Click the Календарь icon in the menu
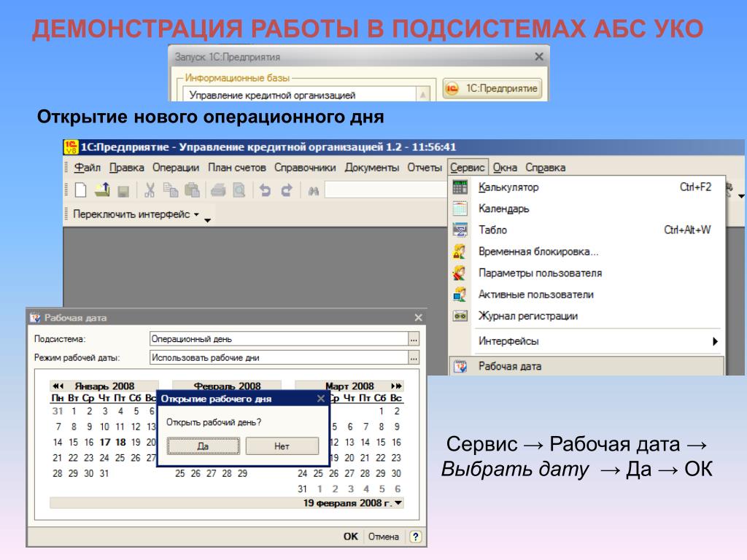Viewport: 747px width, 560px height. (460, 209)
